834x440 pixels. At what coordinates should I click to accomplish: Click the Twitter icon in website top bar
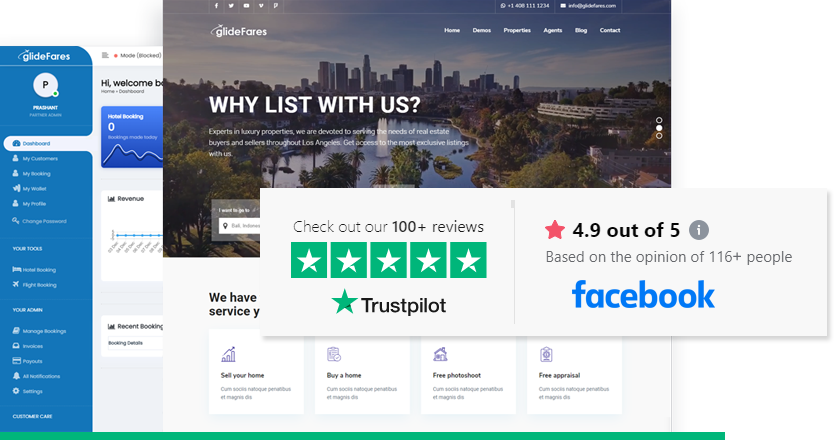tap(231, 6)
